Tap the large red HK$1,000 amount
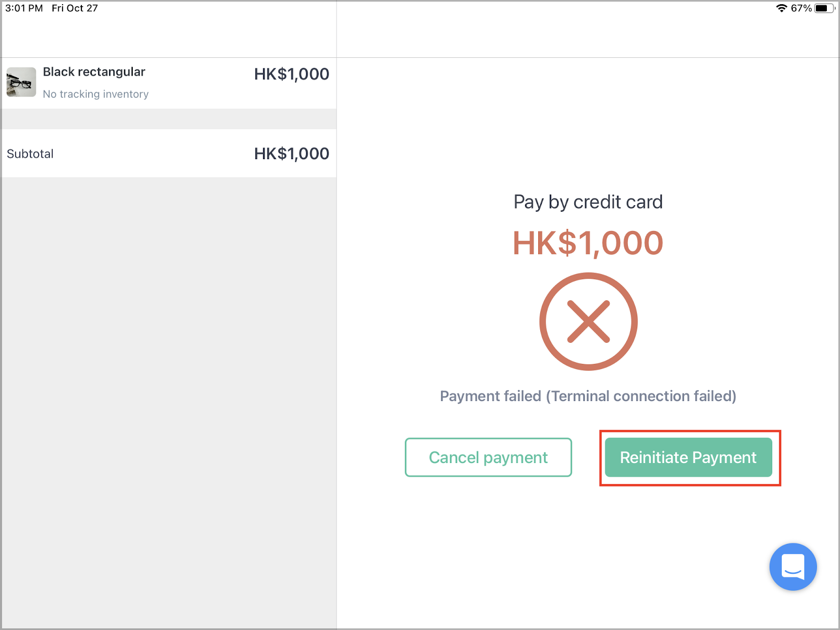840x630 pixels. pos(588,243)
